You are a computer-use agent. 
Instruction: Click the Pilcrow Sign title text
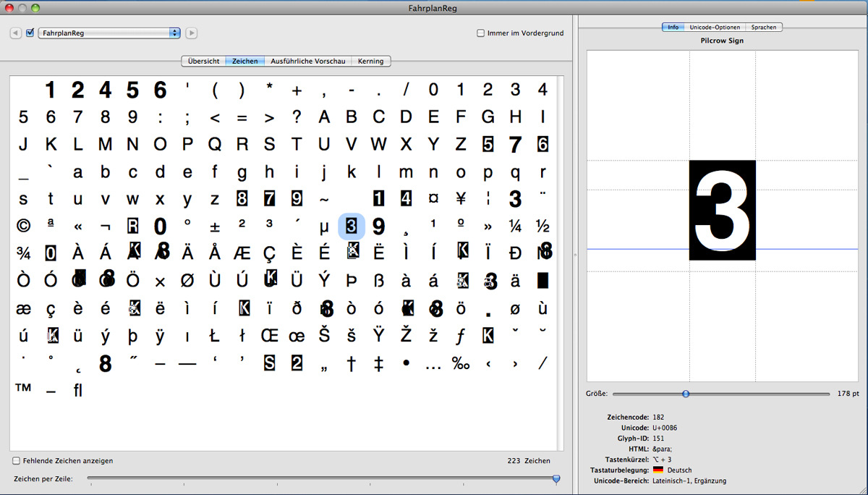(x=722, y=41)
